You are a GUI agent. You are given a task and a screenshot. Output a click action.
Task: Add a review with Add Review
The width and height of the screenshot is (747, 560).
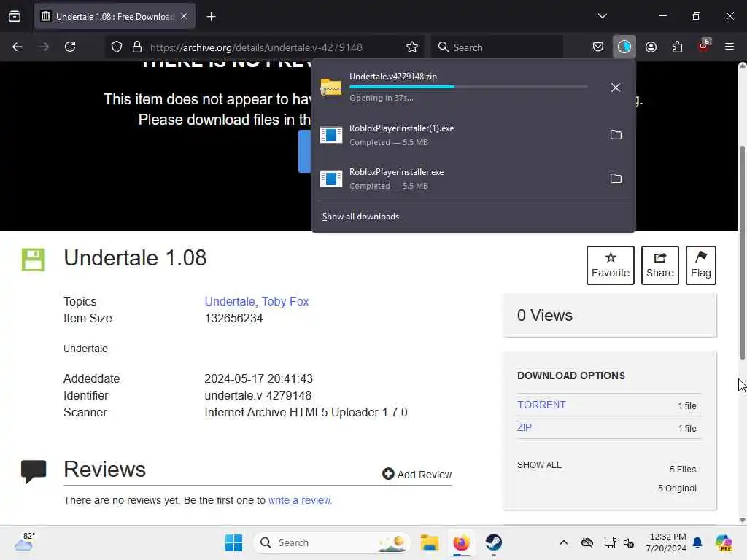click(417, 474)
